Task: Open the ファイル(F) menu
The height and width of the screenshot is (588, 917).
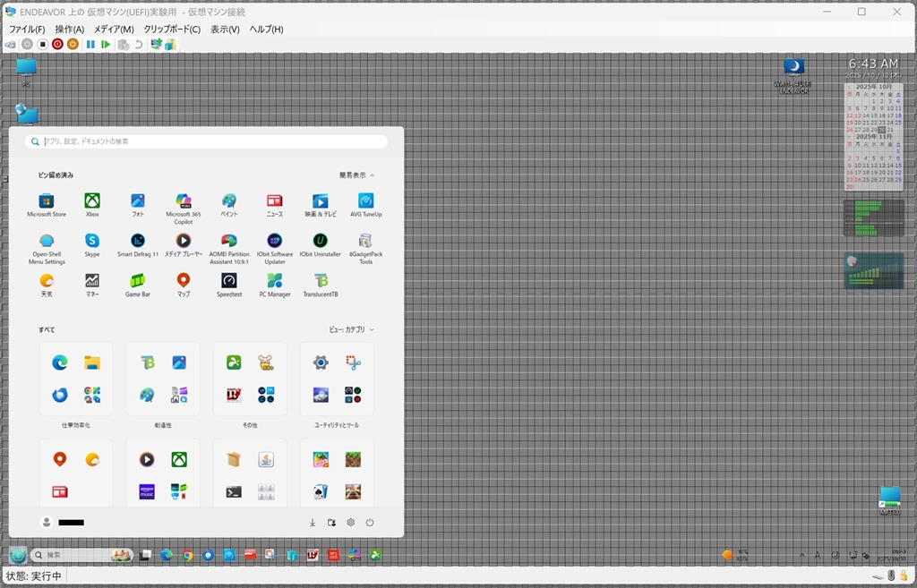Action: pos(27,30)
